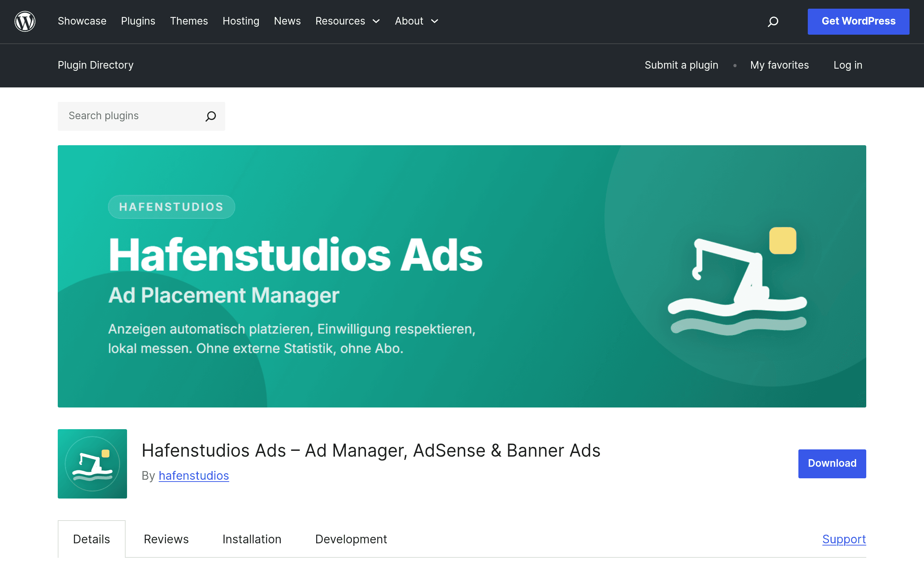924x578 pixels.
Task: Open the Plugin Directory link
Action: point(95,65)
